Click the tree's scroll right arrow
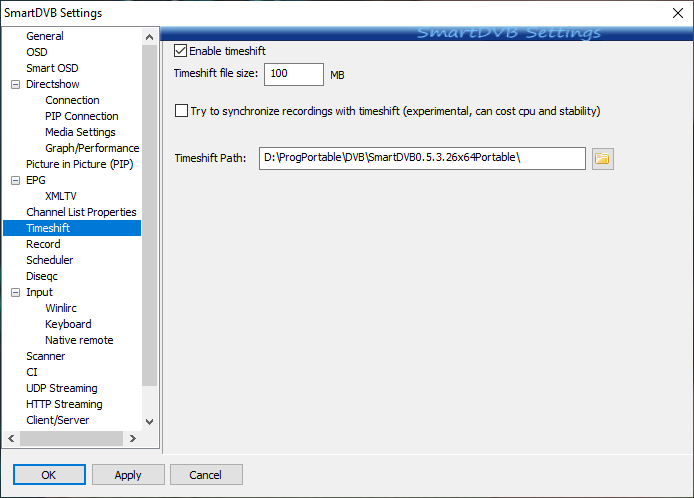The height and width of the screenshot is (498, 694). (x=132, y=438)
